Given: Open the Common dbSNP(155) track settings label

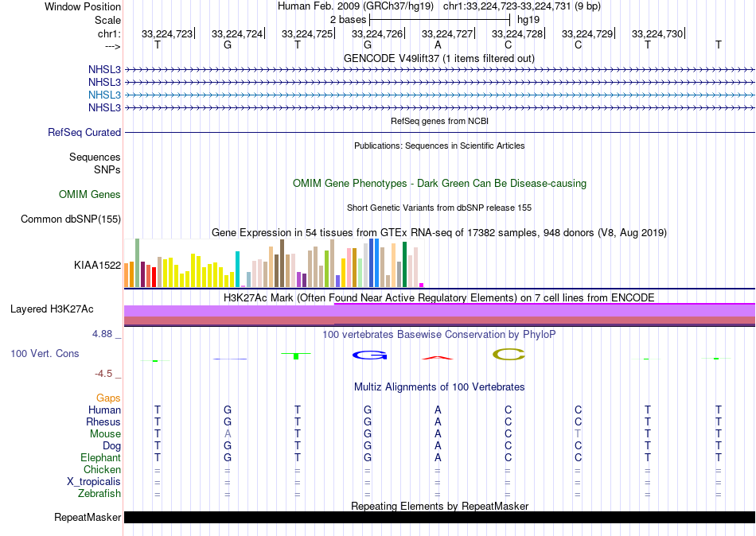Looking at the screenshot, I should pyautogui.click(x=71, y=219).
